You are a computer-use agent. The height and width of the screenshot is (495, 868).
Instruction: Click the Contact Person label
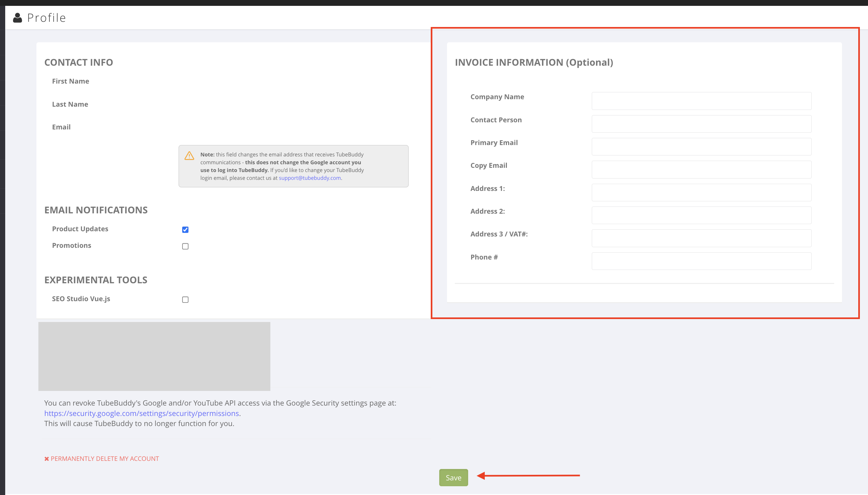pos(496,120)
